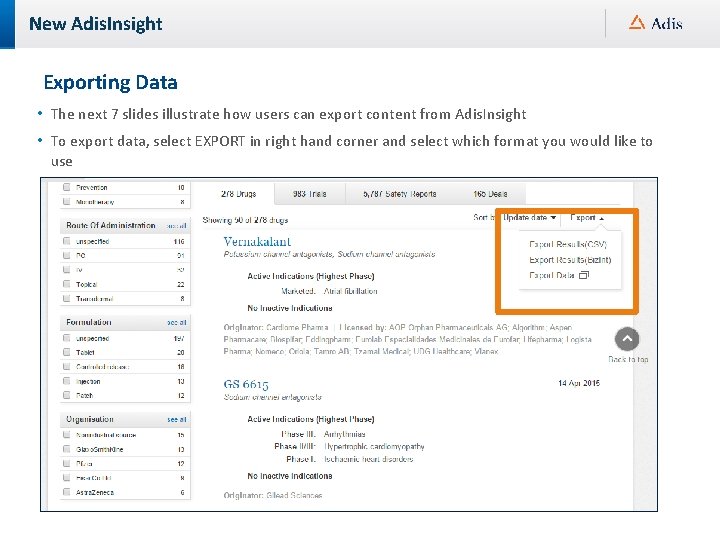The image size is (720, 540).
Task: Tick the Pfizer organisation checkbox
Action: point(67,463)
